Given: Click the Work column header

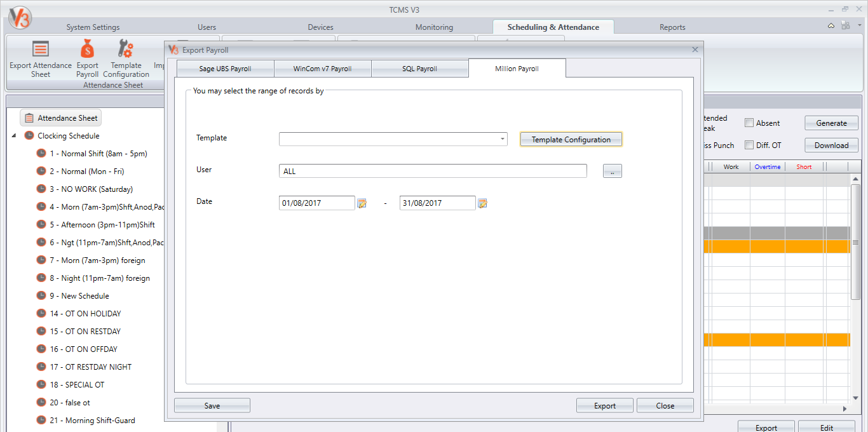Looking at the screenshot, I should point(731,167).
